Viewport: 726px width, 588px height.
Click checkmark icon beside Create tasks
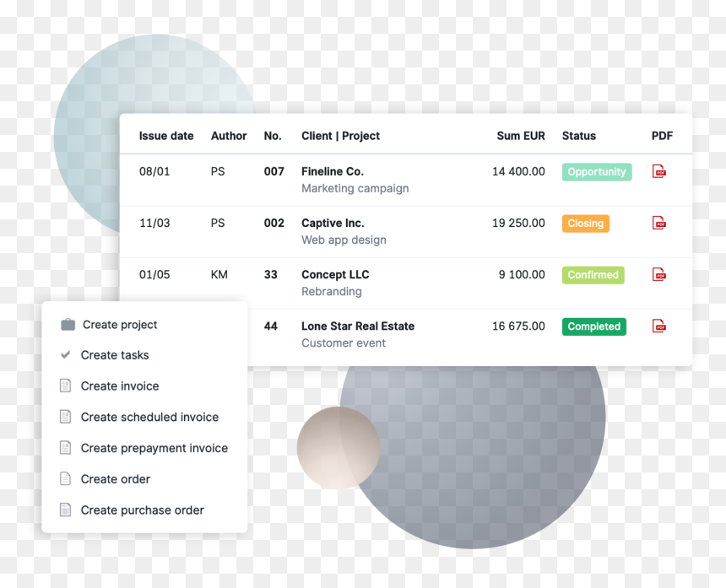66,355
